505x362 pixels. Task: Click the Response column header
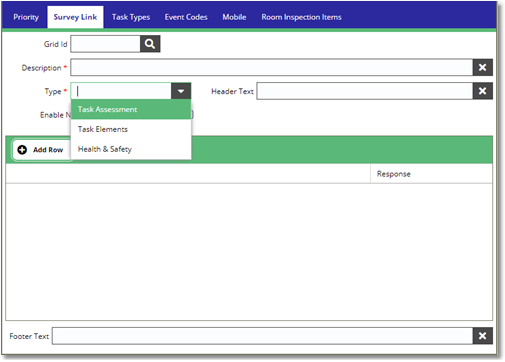point(431,174)
